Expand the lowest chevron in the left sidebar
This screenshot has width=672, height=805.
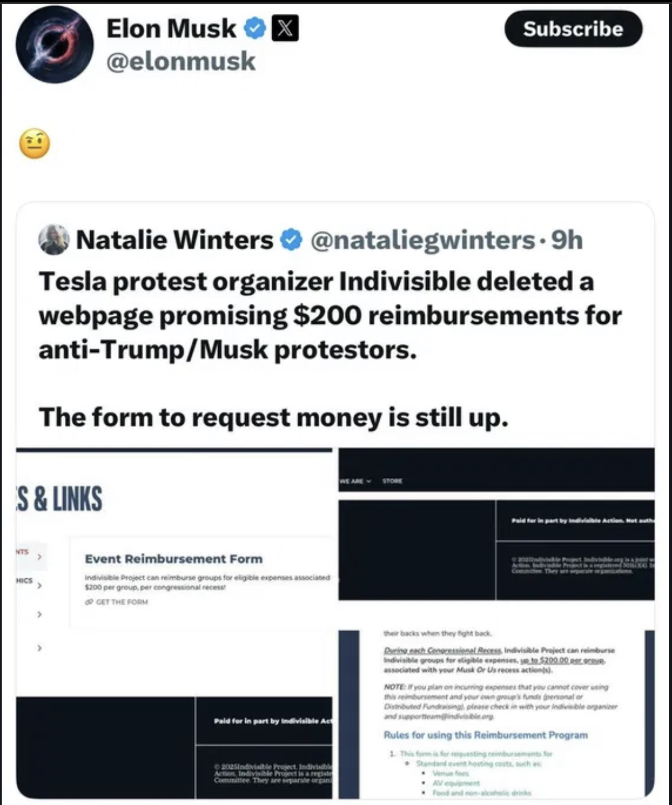pyautogui.click(x=39, y=648)
